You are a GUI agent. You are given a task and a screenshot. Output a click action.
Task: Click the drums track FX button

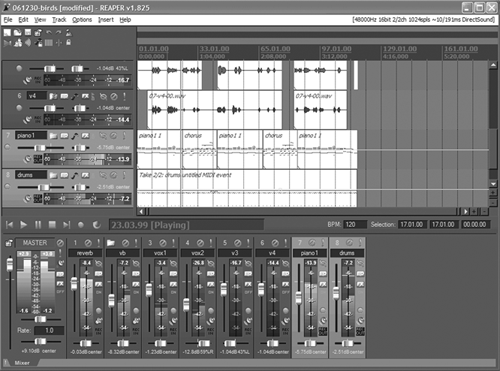[x=85, y=175]
